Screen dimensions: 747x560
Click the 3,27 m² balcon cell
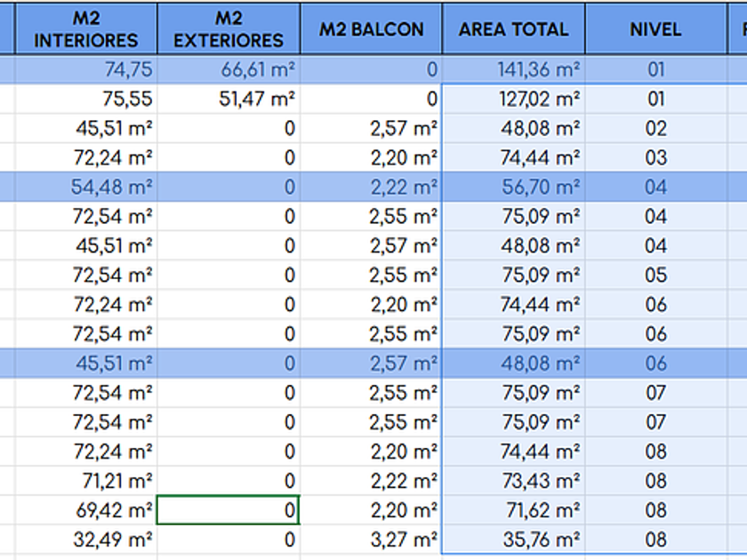click(371, 539)
